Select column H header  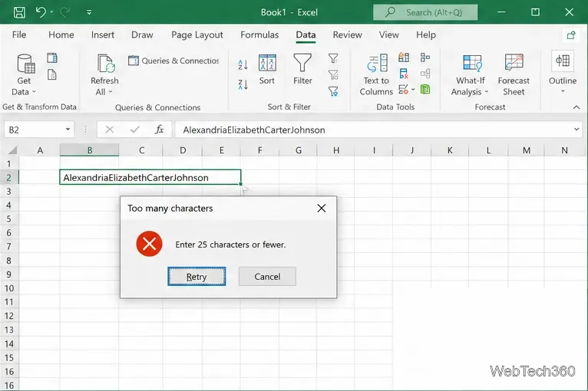click(336, 150)
